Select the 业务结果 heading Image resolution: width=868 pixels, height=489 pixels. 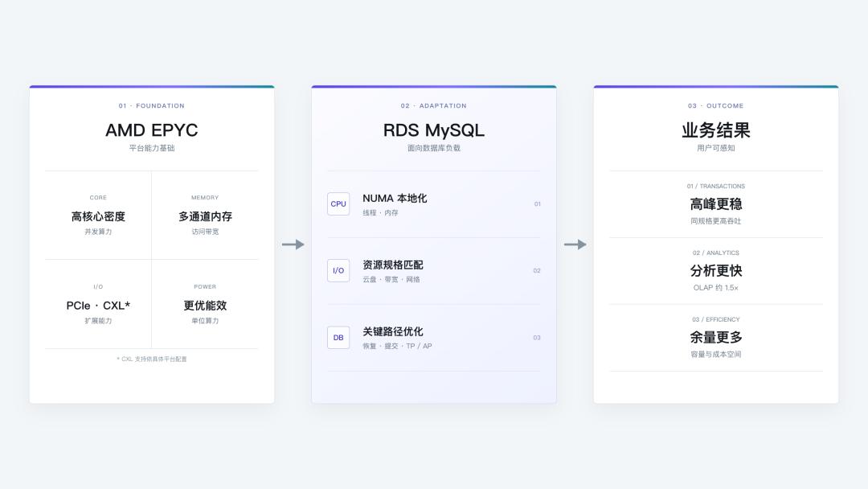pyautogui.click(x=716, y=130)
